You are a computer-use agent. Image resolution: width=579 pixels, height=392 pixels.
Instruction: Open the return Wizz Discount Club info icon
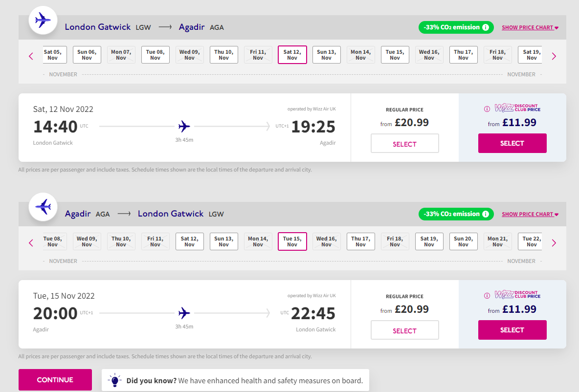(x=487, y=296)
